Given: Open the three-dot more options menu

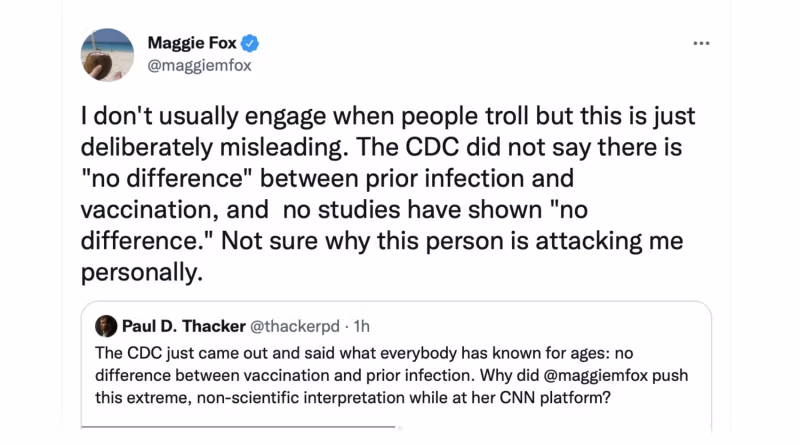Looking at the screenshot, I should click(x=701, y=44).
